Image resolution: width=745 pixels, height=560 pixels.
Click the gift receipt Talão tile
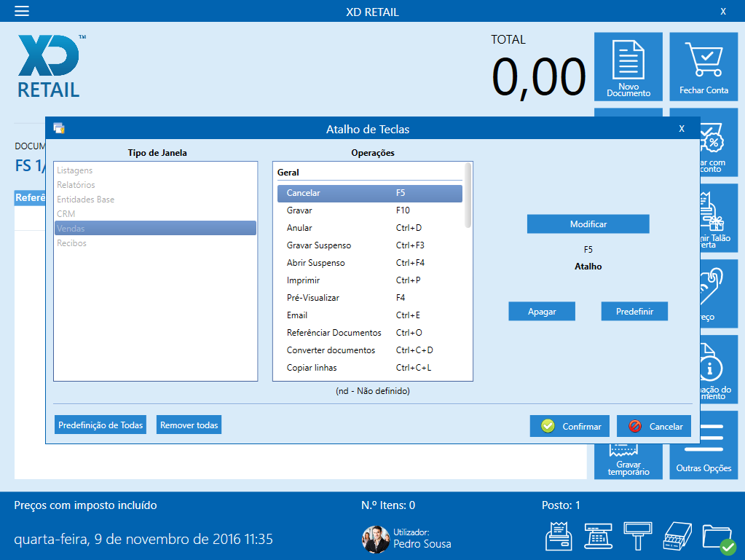(719, 218)
